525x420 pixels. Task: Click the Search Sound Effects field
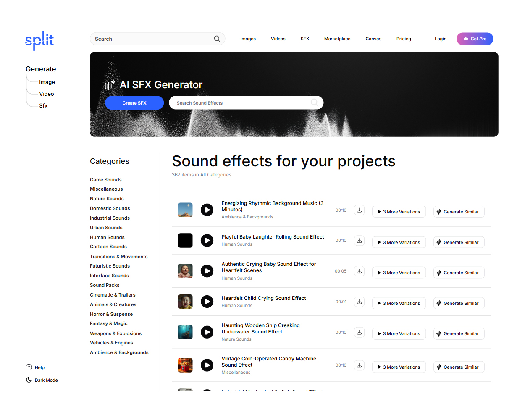point(246,103)
